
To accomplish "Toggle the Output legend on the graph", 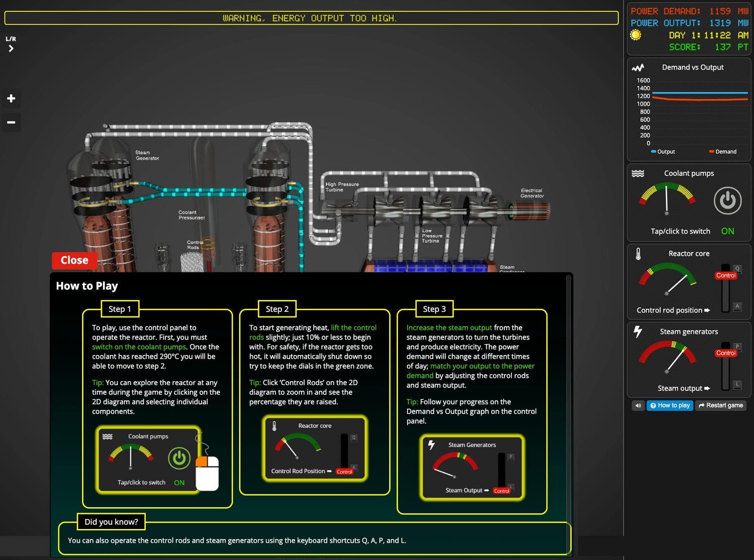I will point(662,152).
